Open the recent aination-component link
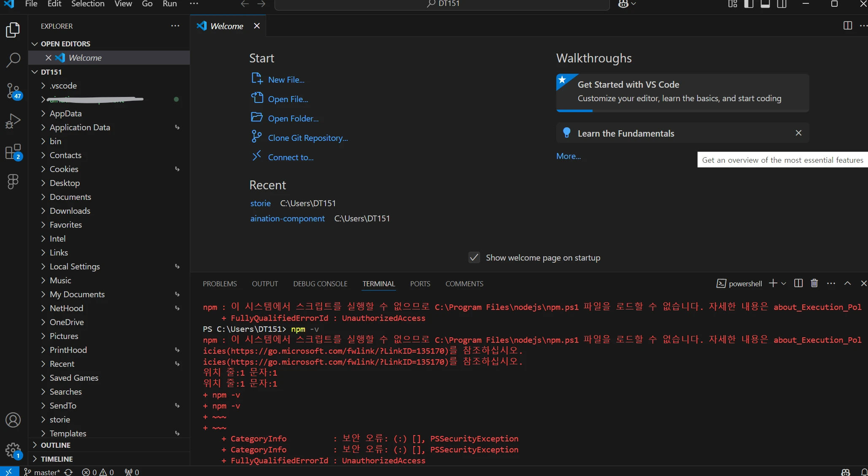Image resolution: width=868 pixels, height=476 pixels. click(288, 218)
